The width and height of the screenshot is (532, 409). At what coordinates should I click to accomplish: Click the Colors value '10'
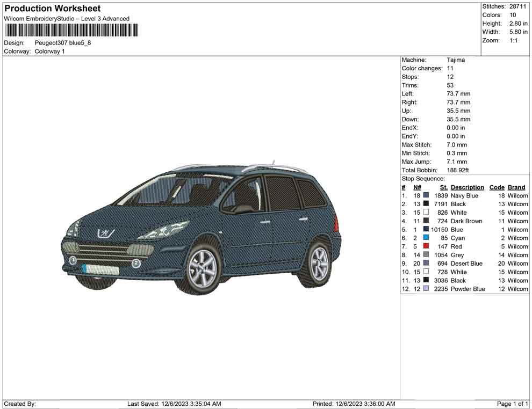coord(513,15)
